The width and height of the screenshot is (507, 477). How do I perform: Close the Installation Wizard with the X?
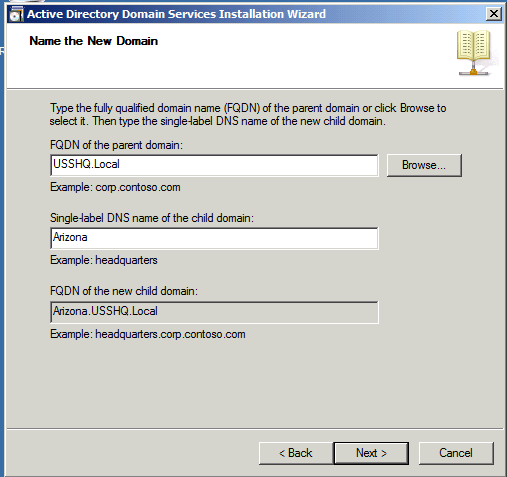494,14
